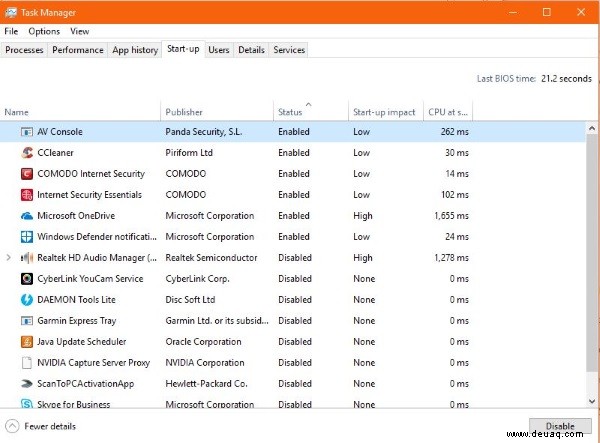600x443 pixels.
Task: Click the Realtek Semiconductor publisher cell
Action: pos(211,258)
